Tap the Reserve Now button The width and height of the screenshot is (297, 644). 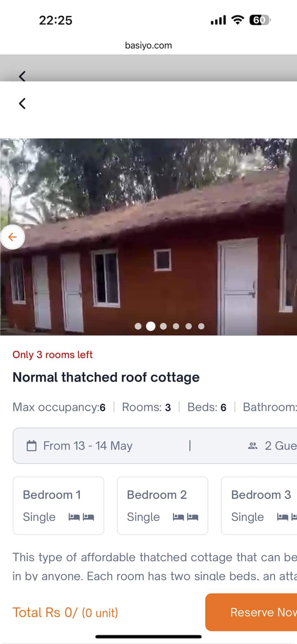point(251,612)
